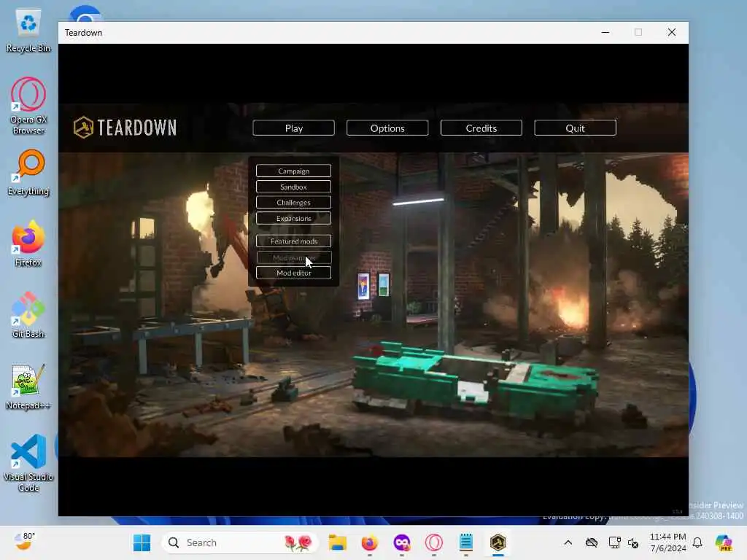Switch to Teardown from its taskbar icon
Image resolution: width=747 pixels, height=560 pixels.
coord(498,542)
